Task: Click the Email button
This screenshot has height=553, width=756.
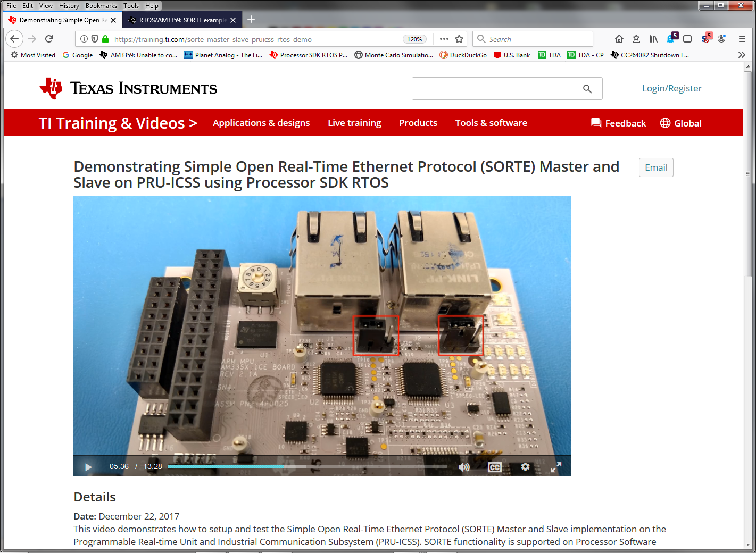Action: [x=656, y=167]
